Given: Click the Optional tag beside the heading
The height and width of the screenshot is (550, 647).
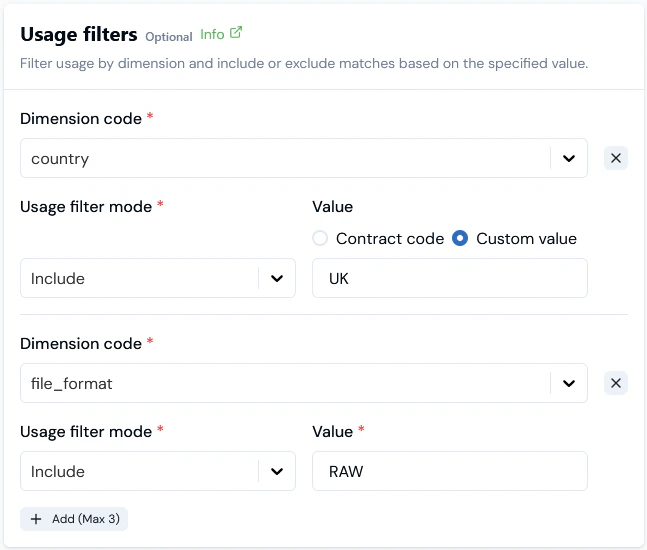Looking at the screenshot, I should [168, 37].
